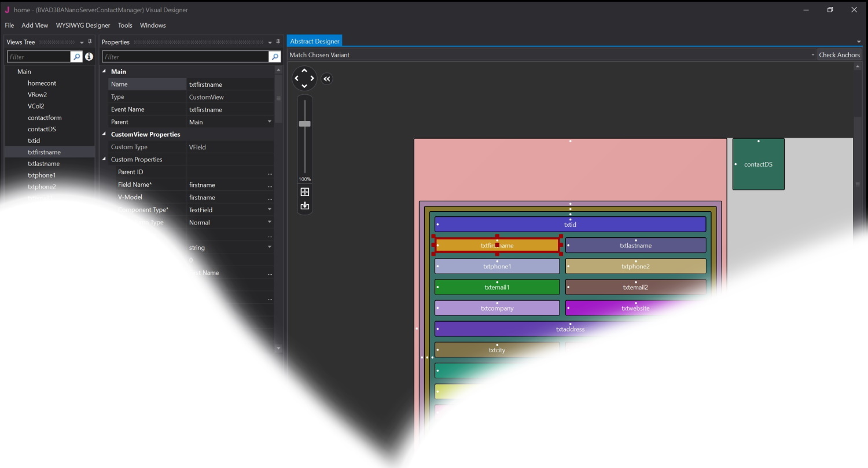
Task: Click the fit-to-screen icon below zoom slider
Action: [x=305, y=192]
